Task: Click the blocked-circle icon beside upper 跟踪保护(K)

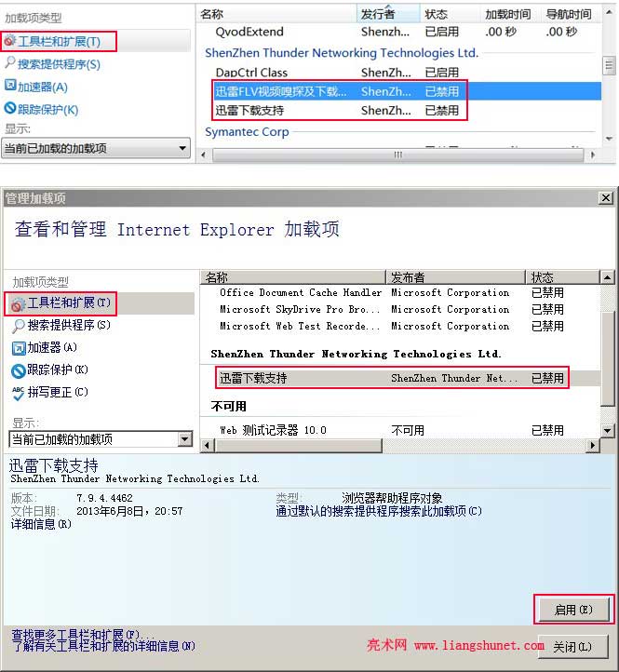Action: tap(10, 108)
